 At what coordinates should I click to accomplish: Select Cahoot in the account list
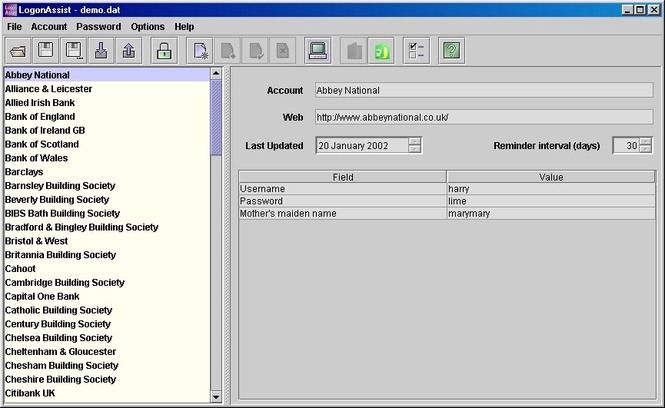point(107,268)
